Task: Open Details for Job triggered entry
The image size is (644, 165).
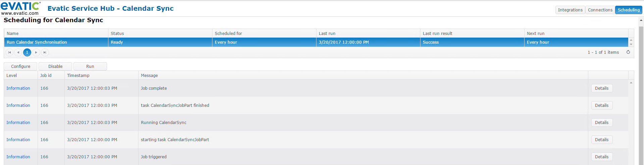Action: click(602, 157)
